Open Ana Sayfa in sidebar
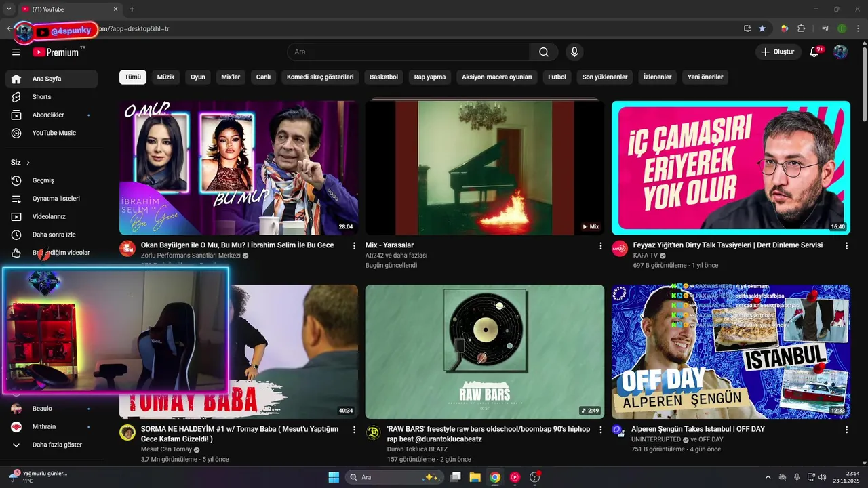Screen dimensions: 868x488 (52, 79)
